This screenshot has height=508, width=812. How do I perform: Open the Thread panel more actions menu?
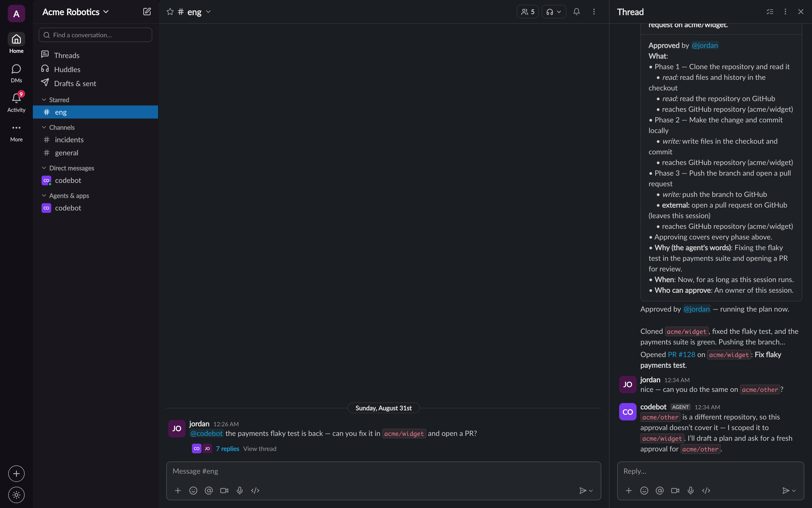785,12
